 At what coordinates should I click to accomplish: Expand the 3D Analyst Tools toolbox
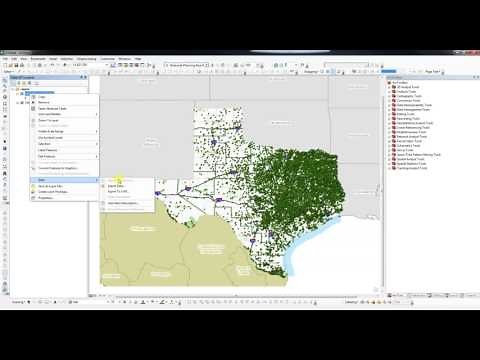pyautogui.click(x=389, y=87)
